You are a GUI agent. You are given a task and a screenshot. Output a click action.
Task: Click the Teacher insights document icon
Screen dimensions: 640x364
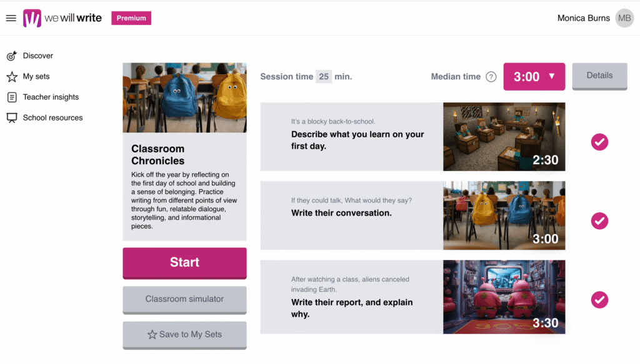coord(12,97)
